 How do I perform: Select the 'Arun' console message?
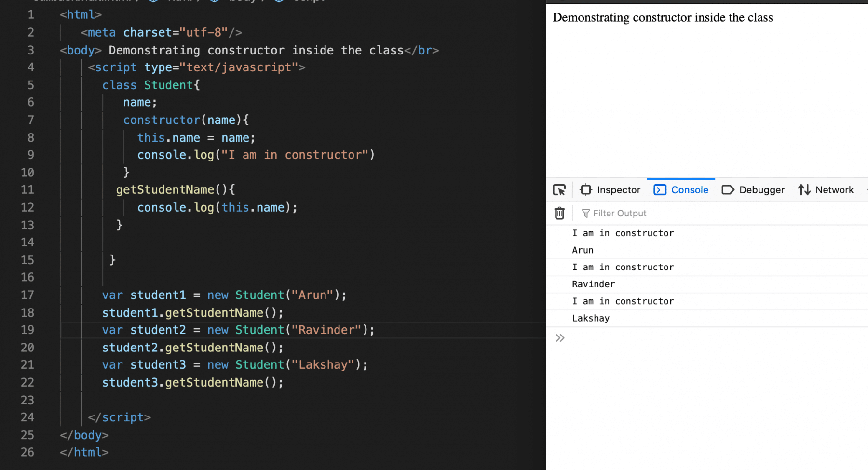tap(583, 250)
